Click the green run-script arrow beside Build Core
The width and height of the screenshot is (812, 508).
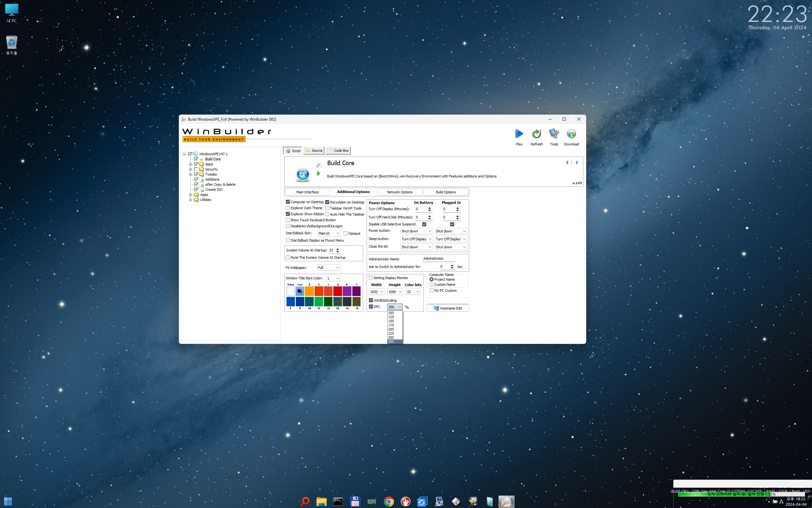[x=318, y=173]
